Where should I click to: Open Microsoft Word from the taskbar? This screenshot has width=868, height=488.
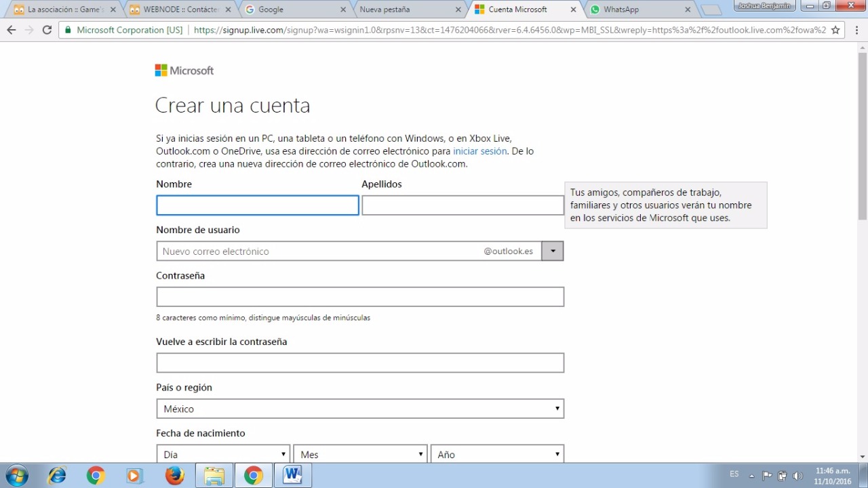292,476
